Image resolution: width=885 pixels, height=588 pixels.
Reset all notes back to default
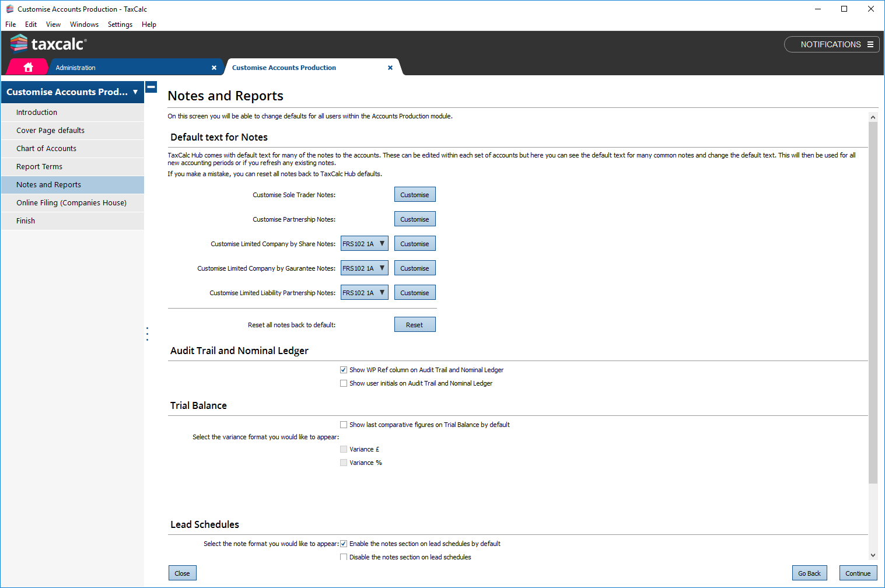pos(415,325)
